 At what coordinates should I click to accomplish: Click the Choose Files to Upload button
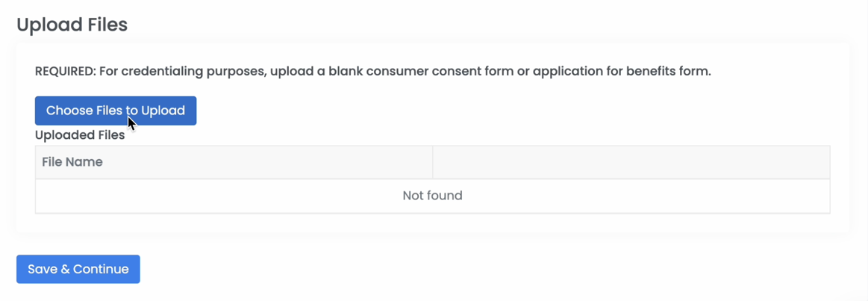115,111
